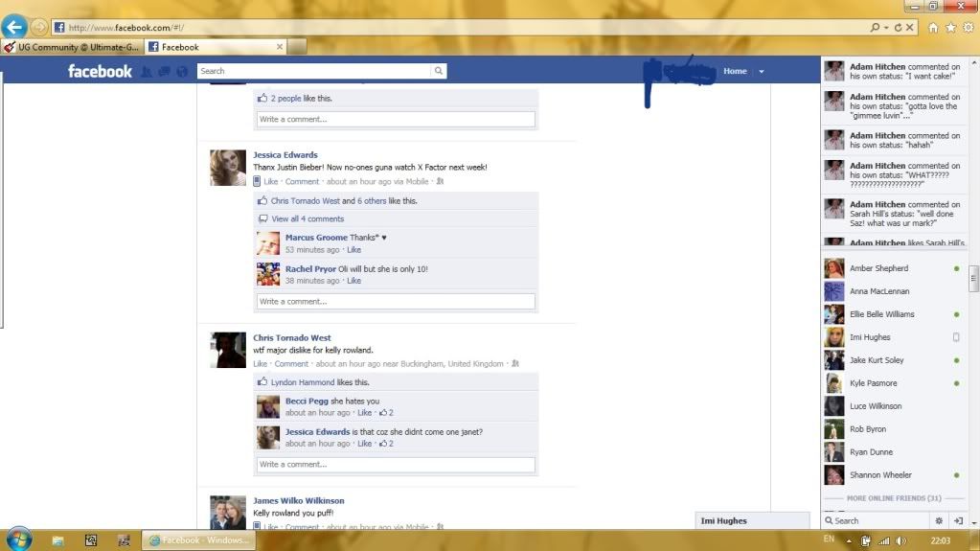Screen dimensions: 980x551
Task: Click chat sidebar scrollbar handle
Action: [973, 279]
